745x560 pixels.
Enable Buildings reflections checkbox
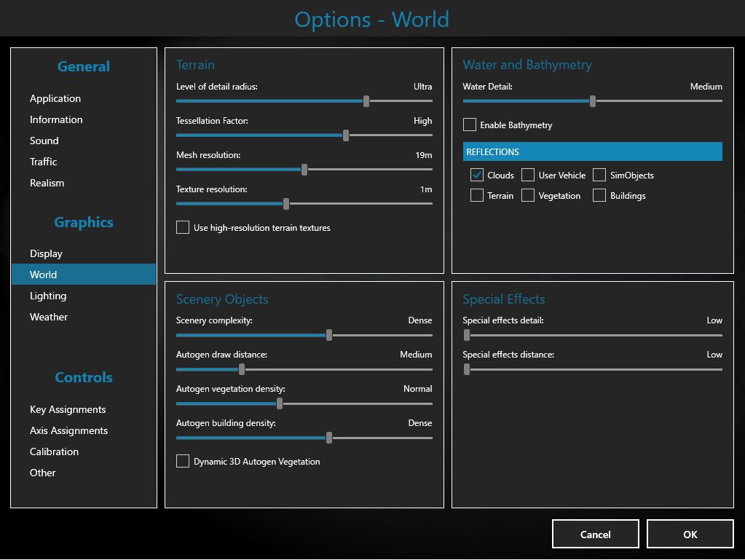[599, 195]
